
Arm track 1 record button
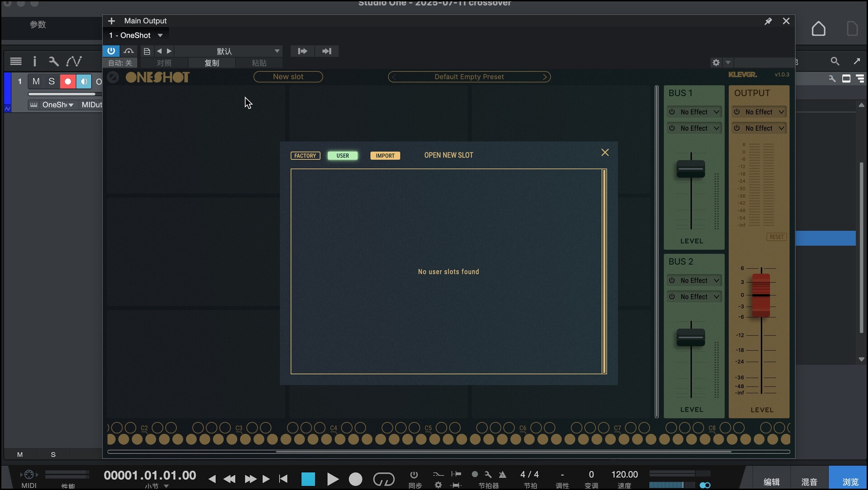pos(68,81)
